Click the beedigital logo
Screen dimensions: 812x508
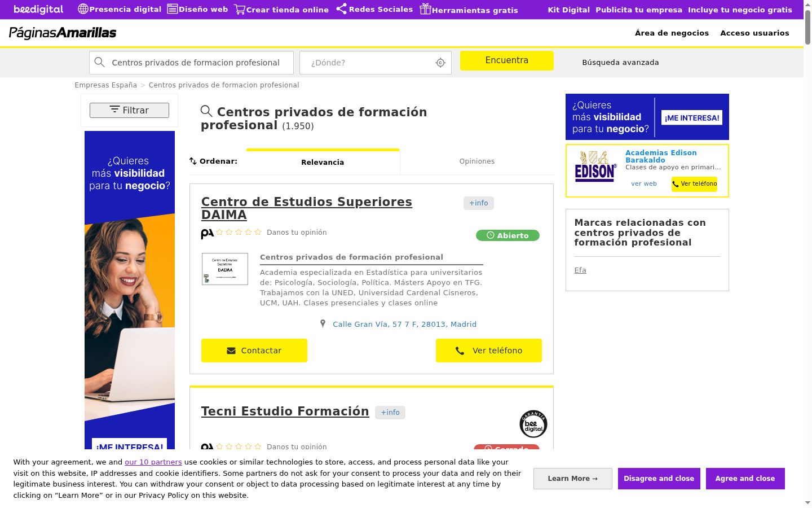point(38,9)
